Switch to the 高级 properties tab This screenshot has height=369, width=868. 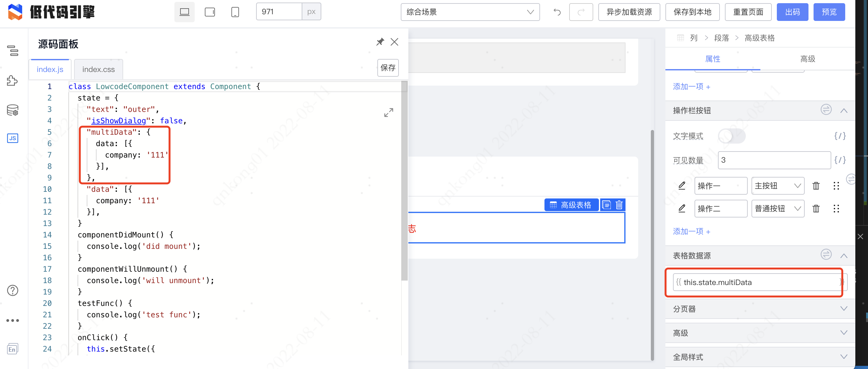pos(807,59)
